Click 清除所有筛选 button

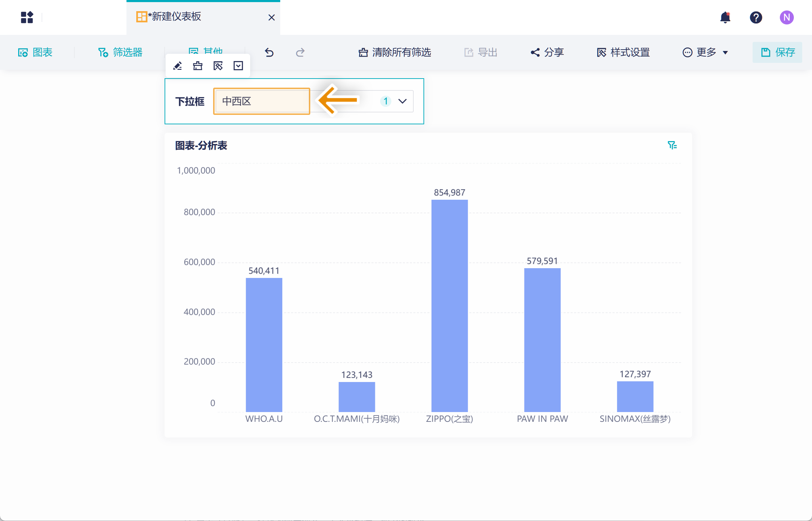[x=395, y=52]
